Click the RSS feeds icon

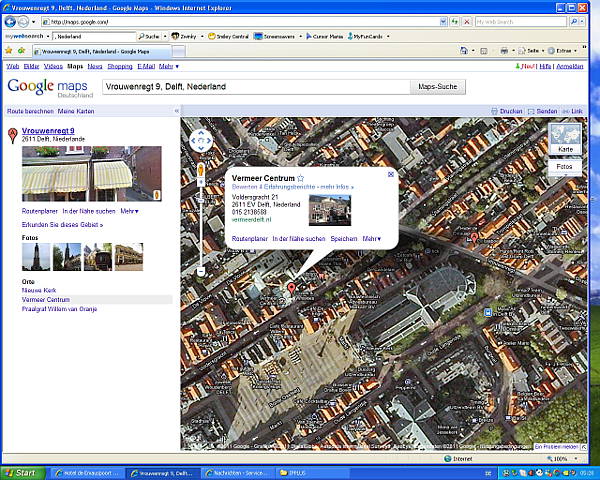pyautogui.click(x=484, y=51)
